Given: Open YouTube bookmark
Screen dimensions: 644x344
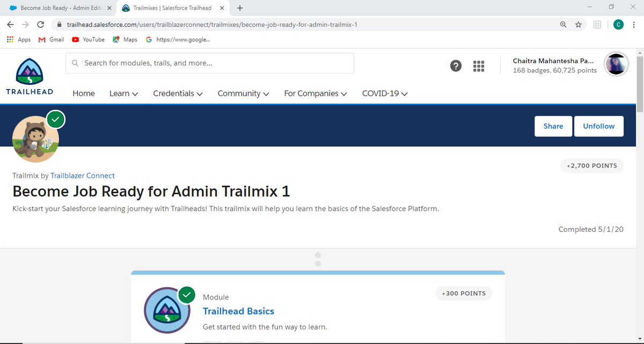Looking at the screenshot, I should (x=89, y=40).
